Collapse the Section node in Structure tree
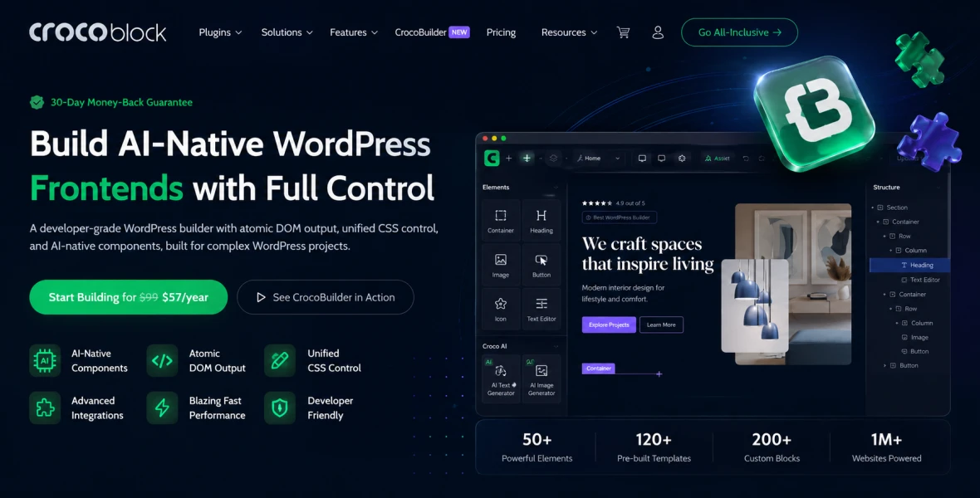 [873, 207]
